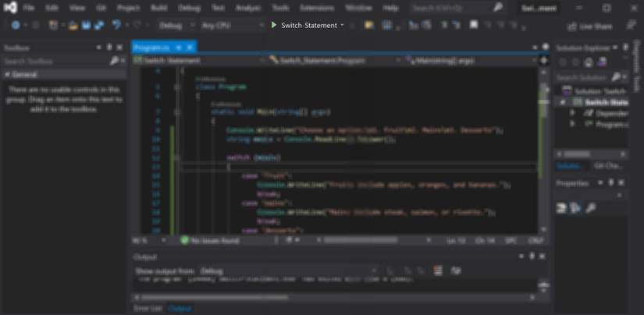644x315 pixels.
Task: Toggle word wrap in Output panel
Action: (456, 271)
